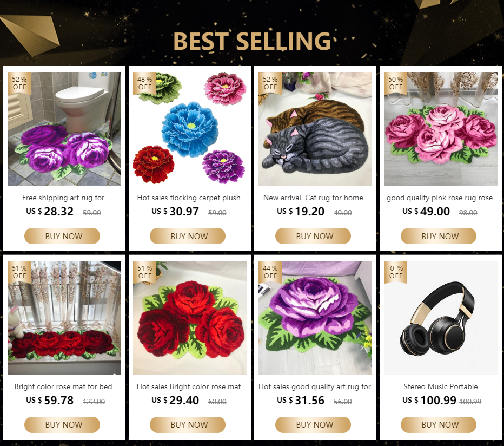
Task: Open the sleeping cats rug picture
Action: point(315,129)
